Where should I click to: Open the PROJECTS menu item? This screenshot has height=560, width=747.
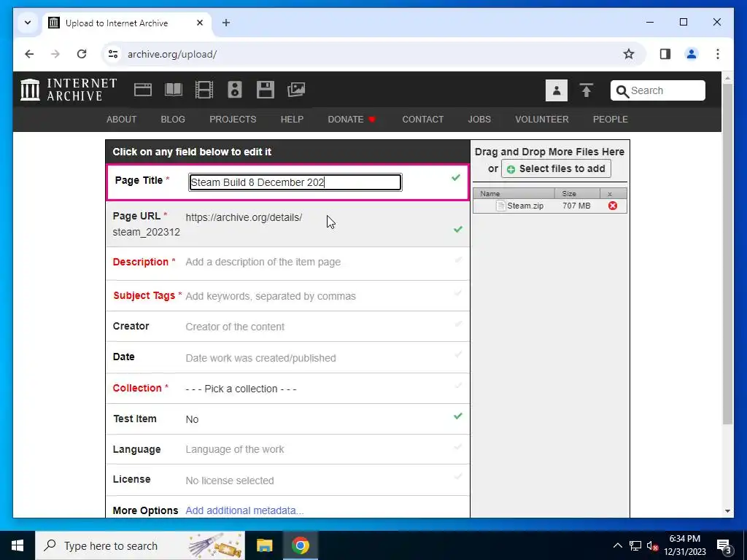(x=233, y=120)
